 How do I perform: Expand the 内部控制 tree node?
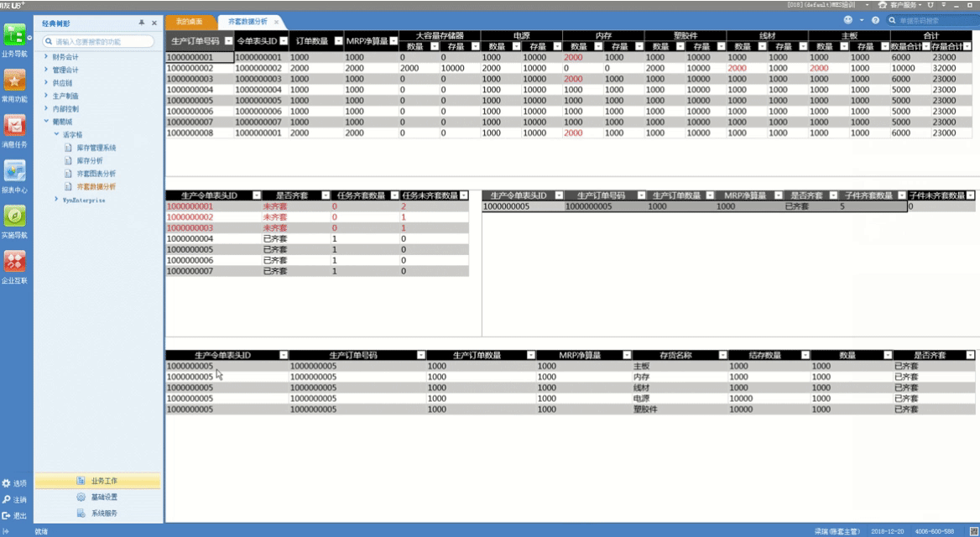pyautogui.click(x=46, y=109)
